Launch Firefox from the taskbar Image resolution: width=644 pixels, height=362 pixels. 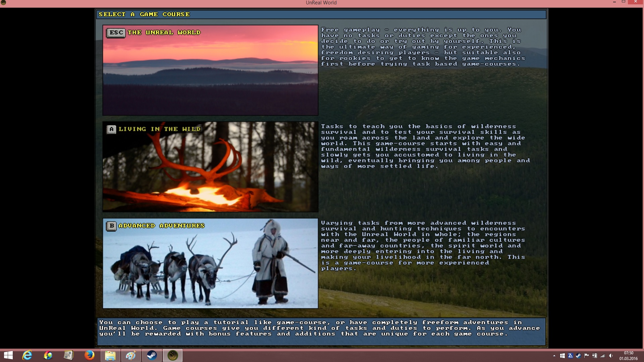tap(90, 355)
